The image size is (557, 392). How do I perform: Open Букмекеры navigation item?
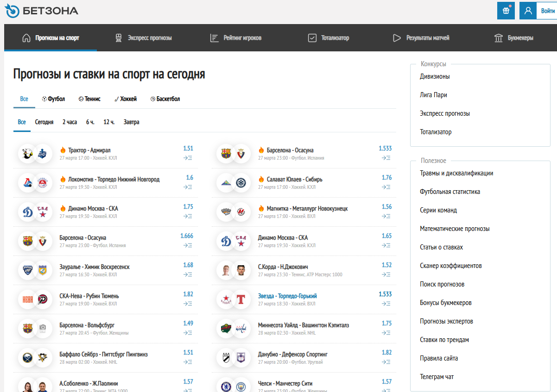tap(514, 38)
